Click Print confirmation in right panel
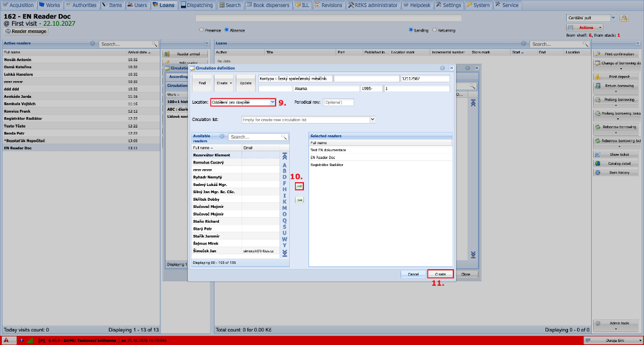Image resolution: width=644 pixels, height=345 pixels. [616, 54]
